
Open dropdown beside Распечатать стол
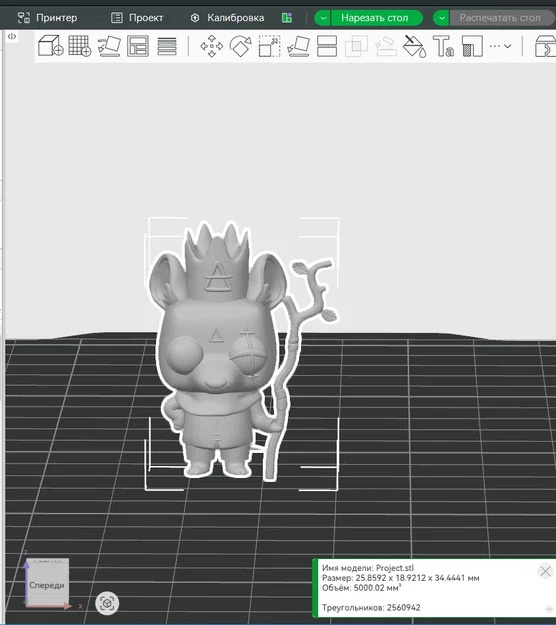(442, 18)
